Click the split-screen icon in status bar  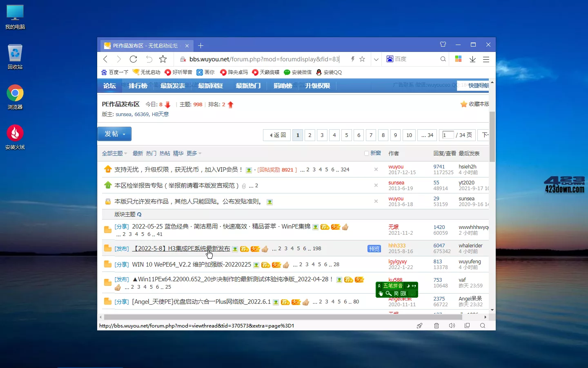tap(467, 325)
